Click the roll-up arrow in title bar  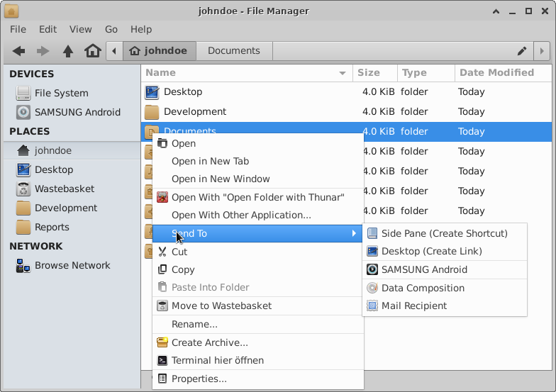click(x=496, y=11)
